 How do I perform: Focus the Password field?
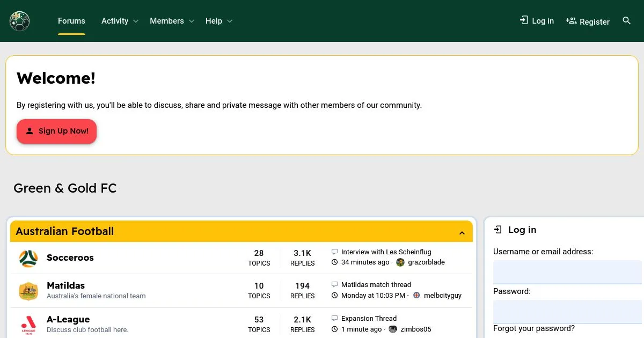pos(567,312)
